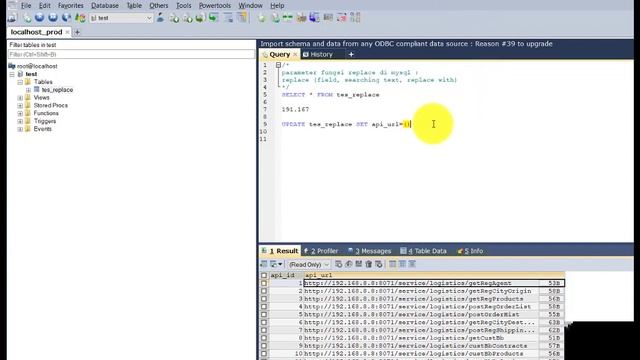640x360 pixels.
Task: Open a new query editor via green-plus toolbar icon
Action: (27, 18)
